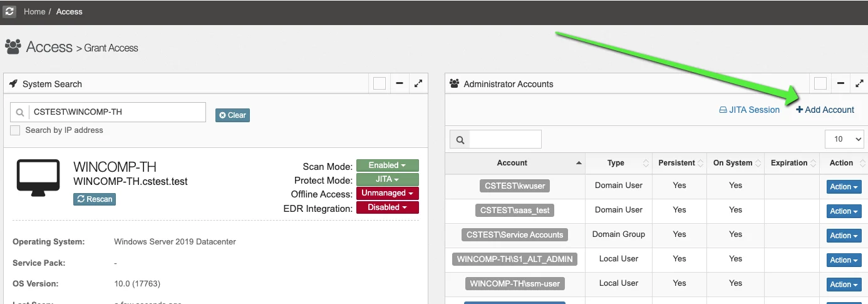Click the Add Account link
Viewport: 868px width, 304px height.
click(x=825, y=110)
